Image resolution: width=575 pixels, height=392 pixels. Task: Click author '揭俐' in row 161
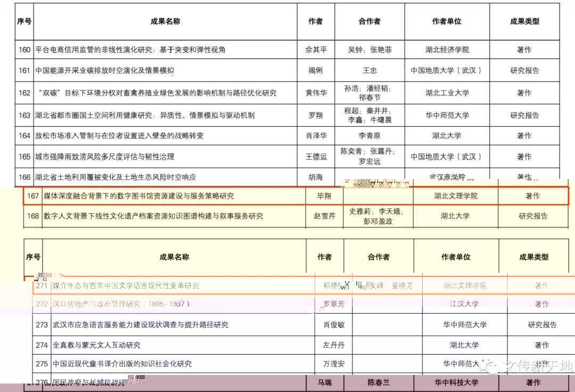click(x=316, y=70)
